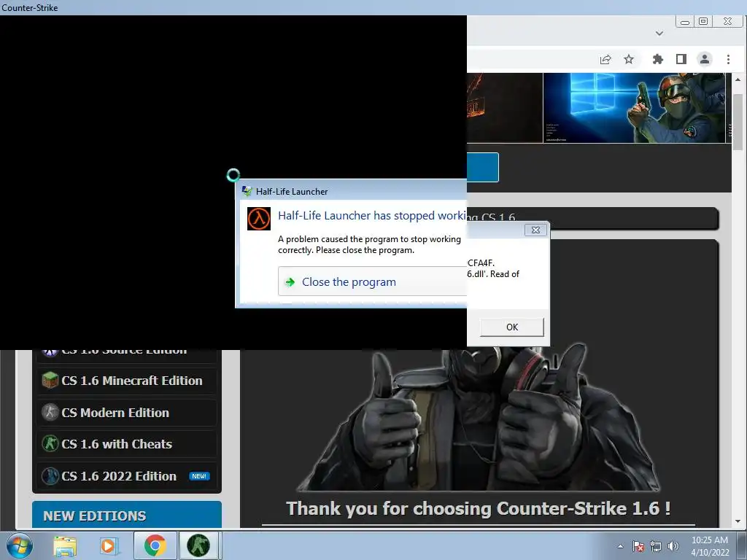Show hidden tray icons arrow
The height and width of the screenshot is (560, 747).
click(620, 546)
